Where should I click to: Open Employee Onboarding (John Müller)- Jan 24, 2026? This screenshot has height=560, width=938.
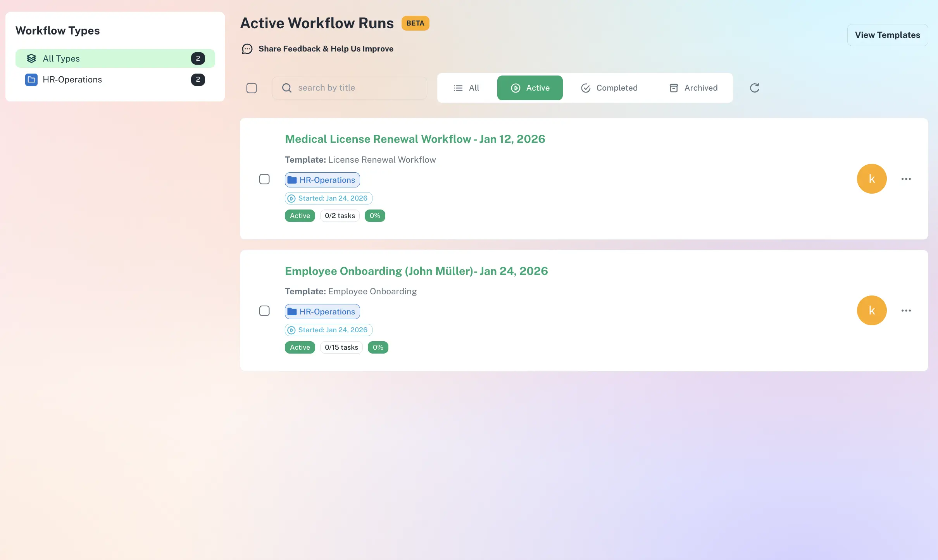[x=416, y=271]
